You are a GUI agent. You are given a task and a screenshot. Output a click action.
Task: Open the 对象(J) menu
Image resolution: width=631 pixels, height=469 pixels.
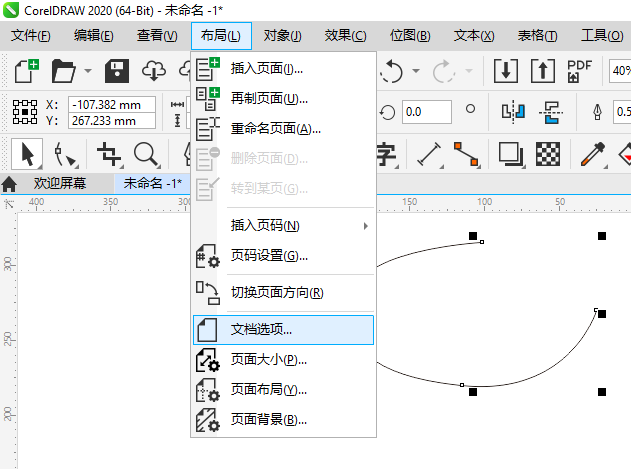283,36
